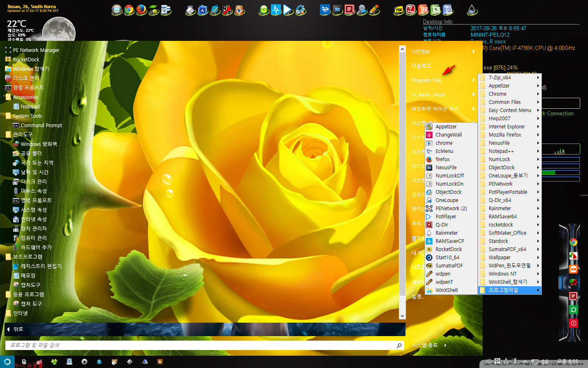Expand SoftMaker_Office folder submenu
Viewport: 588px width, 368px height.
510,233
